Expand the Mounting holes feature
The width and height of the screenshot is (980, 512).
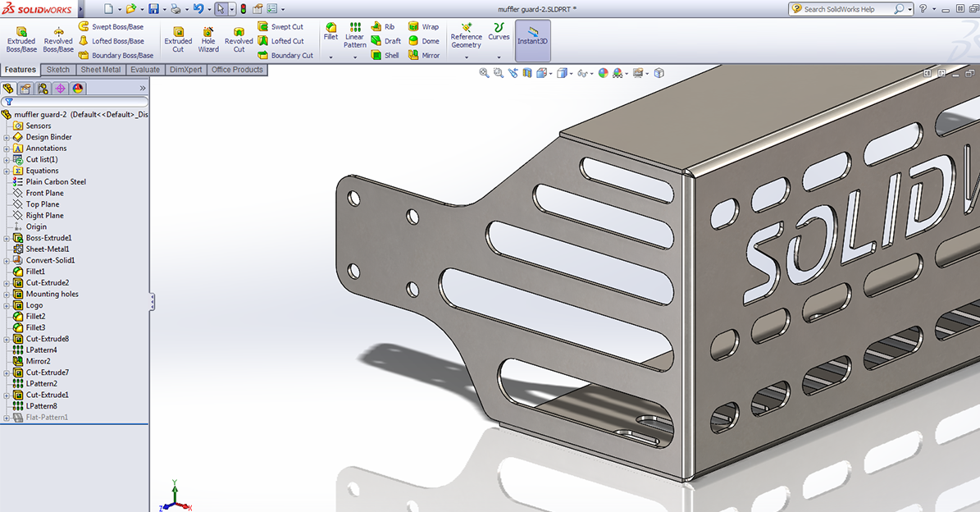point(7,294)
